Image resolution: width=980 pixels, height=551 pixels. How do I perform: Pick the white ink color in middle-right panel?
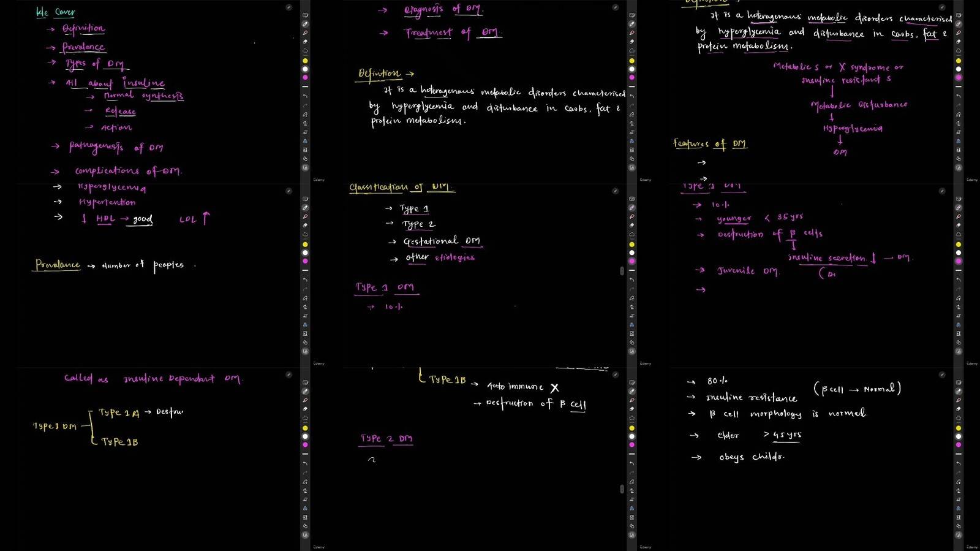pyautogui.click(x=958, y=253)
